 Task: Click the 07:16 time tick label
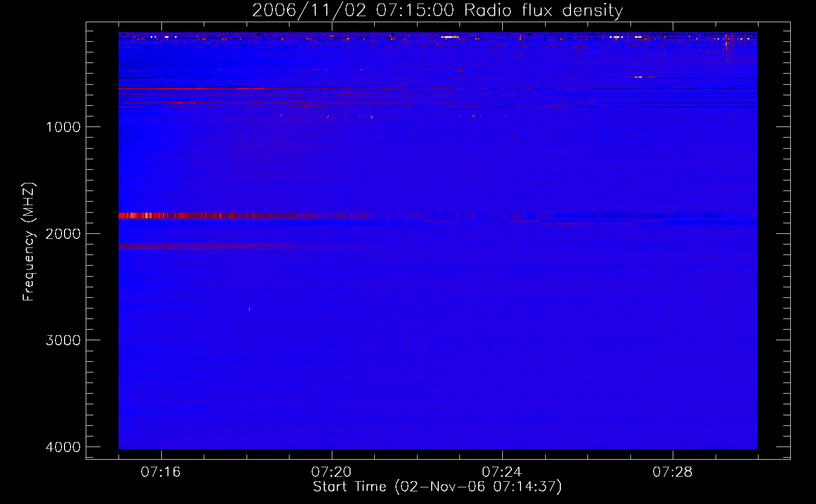(161, 472)
